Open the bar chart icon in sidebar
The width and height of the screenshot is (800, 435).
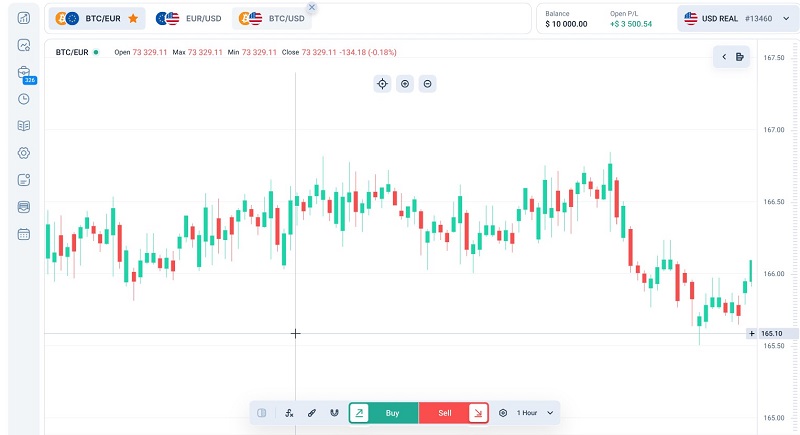(24, 18)
